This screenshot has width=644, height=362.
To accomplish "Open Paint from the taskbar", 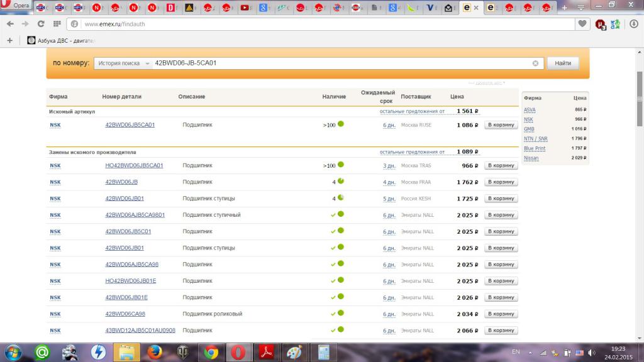I will pos(294,353).
